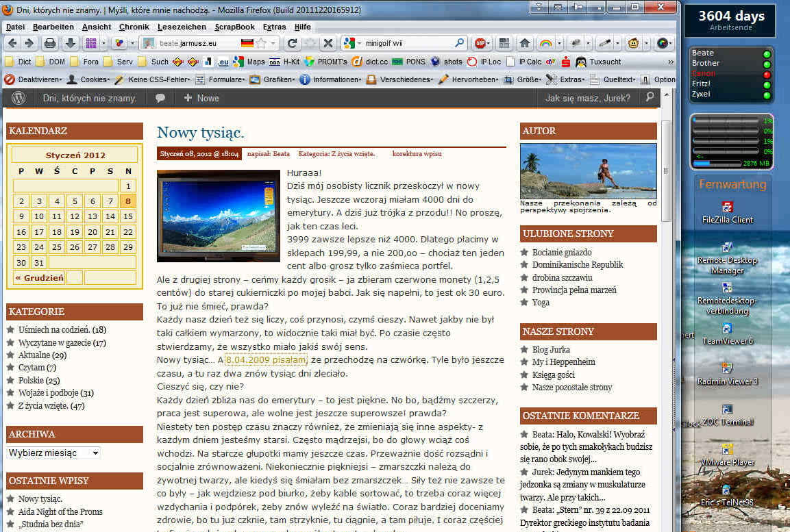Open the comments bubble in admin bar

(x=160, y=98)
